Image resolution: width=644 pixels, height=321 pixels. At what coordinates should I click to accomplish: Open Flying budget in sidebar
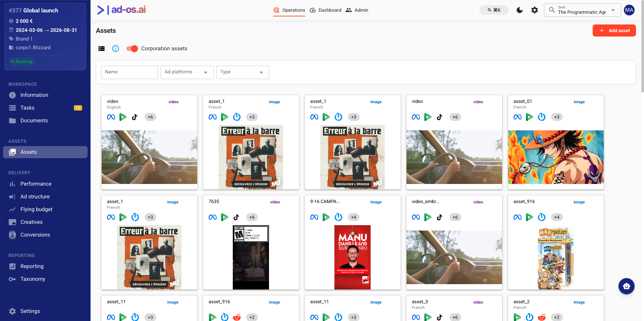point(36,209)
